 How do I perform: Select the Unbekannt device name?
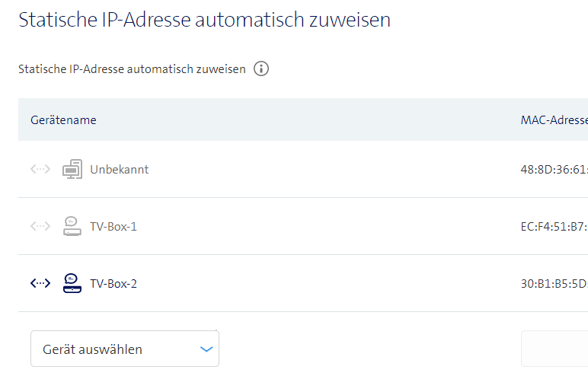pos(120,170)
